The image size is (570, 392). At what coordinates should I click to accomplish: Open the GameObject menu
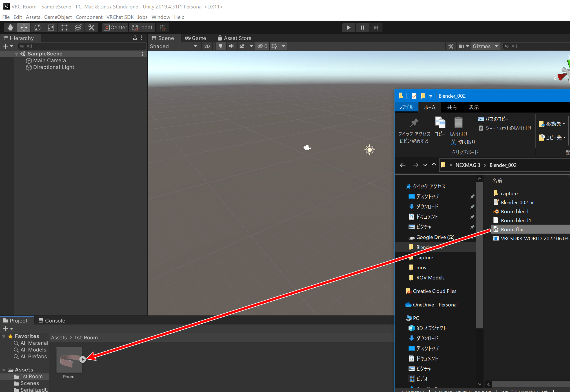[58, 17]
